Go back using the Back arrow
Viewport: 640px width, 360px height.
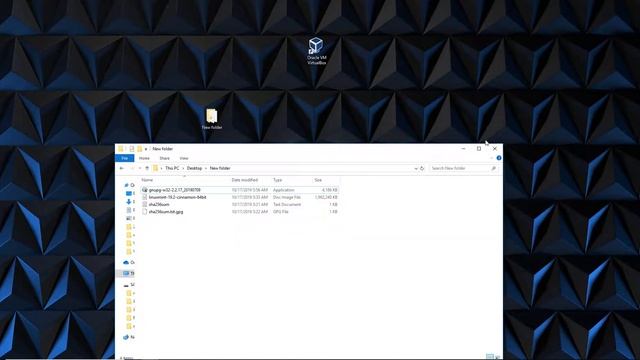pyautogui.click(x=122, y=168)
